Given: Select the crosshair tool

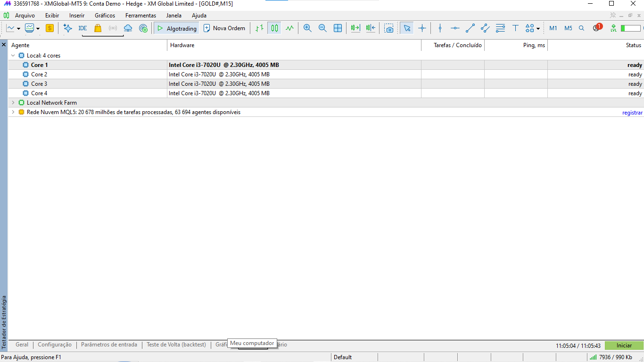Looking at the screenshot, I should click(422, 28).
